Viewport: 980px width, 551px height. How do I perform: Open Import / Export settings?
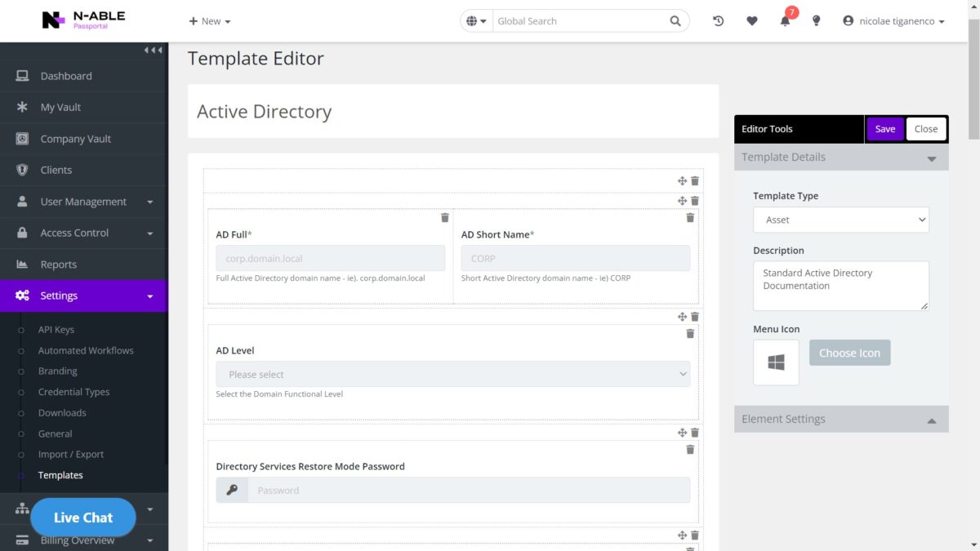click(71, 454)
